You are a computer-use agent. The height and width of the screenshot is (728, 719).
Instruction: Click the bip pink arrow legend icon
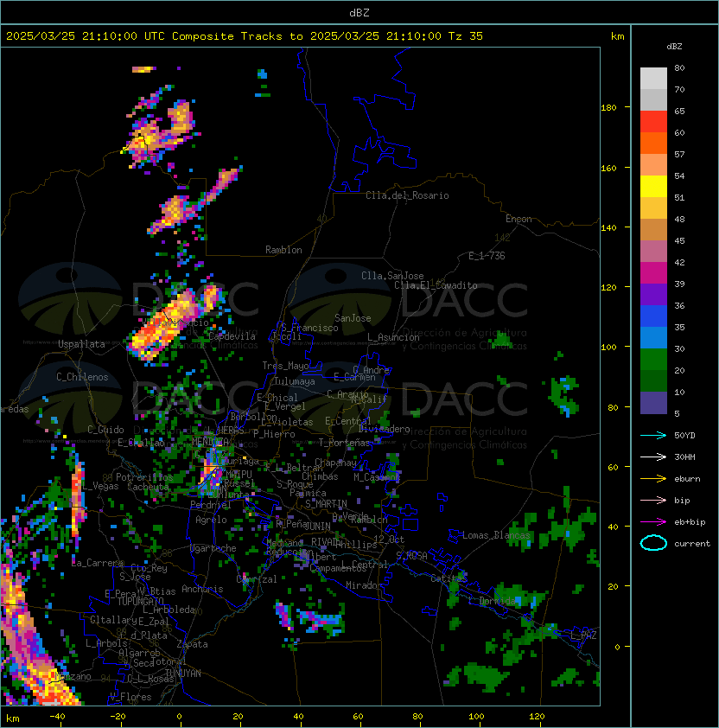[653, 500]
